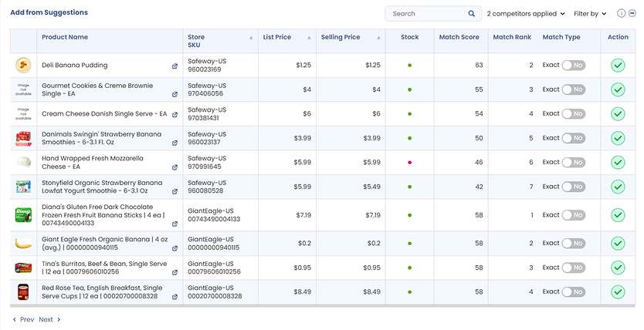Screen dimensions: 644x330
Task: Switch Exact match toggle for Cream Cheese Danish
Action: pos(573,114)
